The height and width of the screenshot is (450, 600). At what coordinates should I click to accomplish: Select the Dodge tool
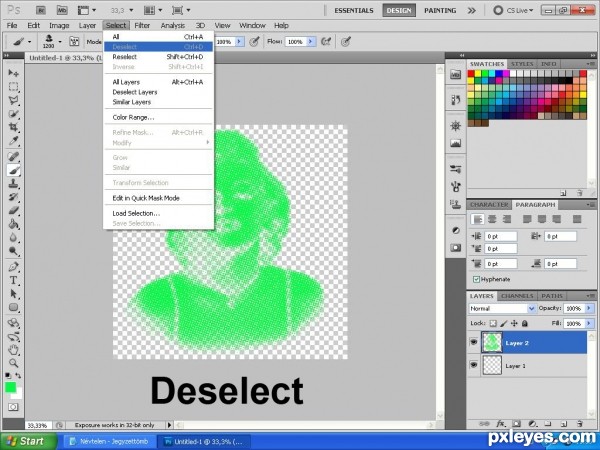pos(13,251)
